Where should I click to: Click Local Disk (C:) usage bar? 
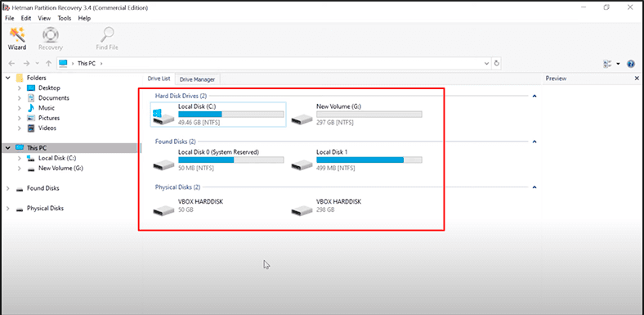click(x=230, y=115)
